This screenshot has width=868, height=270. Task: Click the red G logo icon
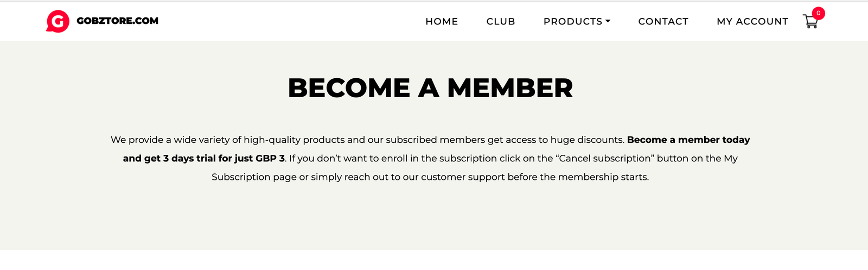point(58,21)
